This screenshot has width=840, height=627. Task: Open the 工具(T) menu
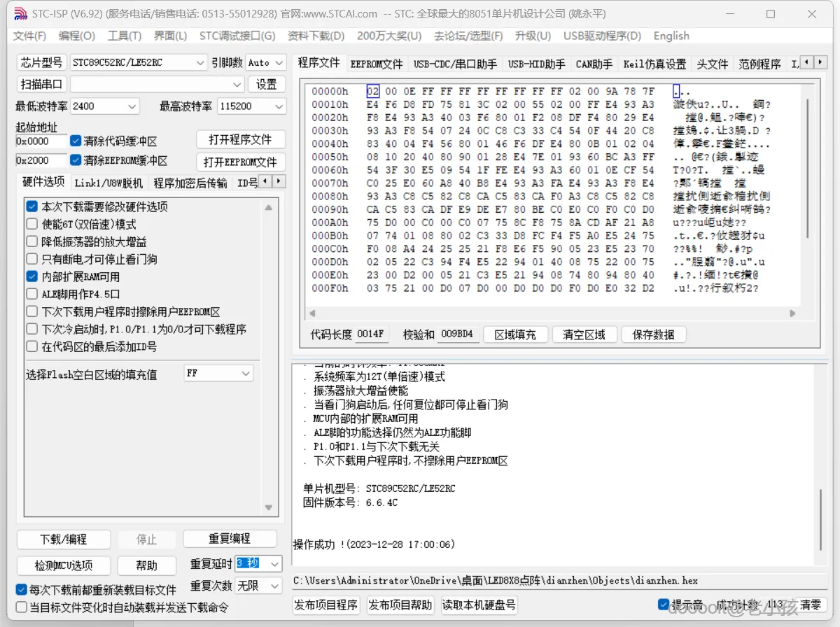tap(125, 36)
